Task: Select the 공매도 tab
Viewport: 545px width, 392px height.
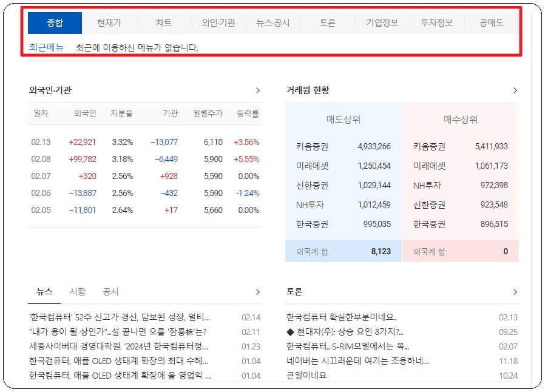Action: pyautogui.click(x=492, y=23)
